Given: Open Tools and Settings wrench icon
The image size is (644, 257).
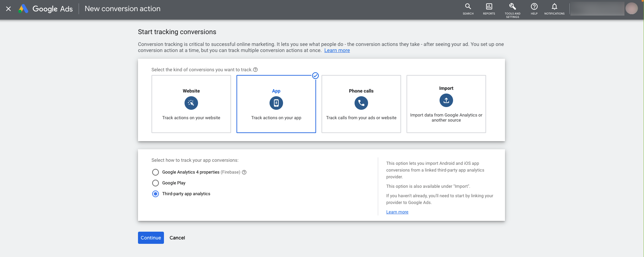Looking at the screenshot, I should click(512, 7).
